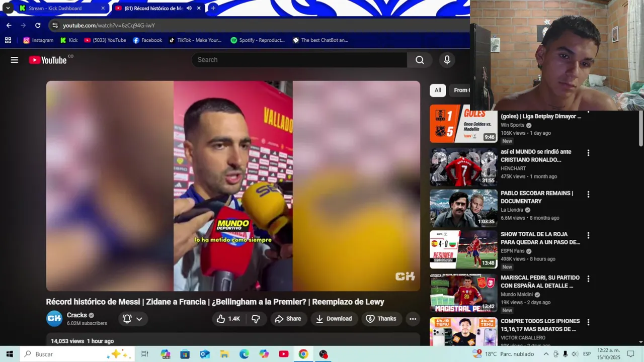Toggle notification bell for Cracks channel
The width and height of the screenshot is (644, 362).
[127, 319]
